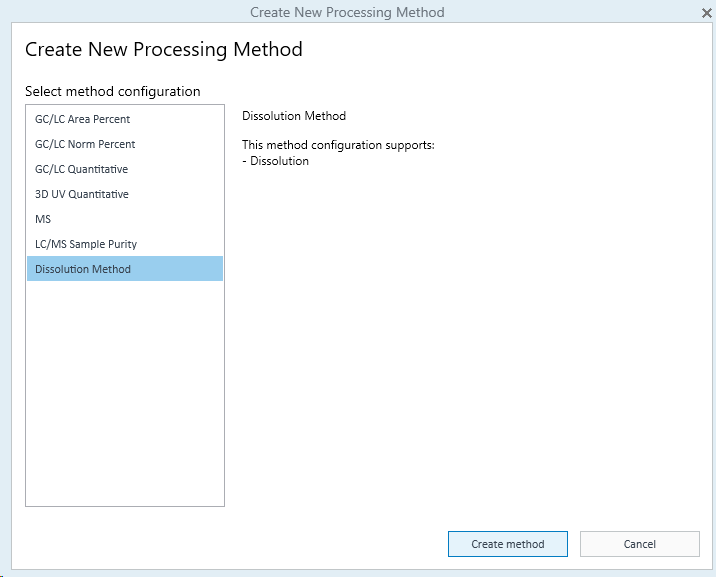This screenshot has height=577, width=716.
Task: Click empty space inside configuration list box
Action: [124, 400]
